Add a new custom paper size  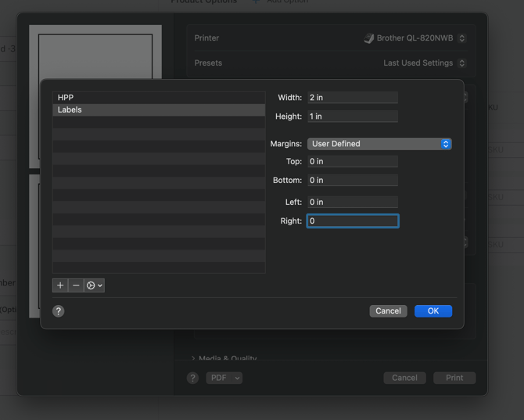[x=60, y=285]
